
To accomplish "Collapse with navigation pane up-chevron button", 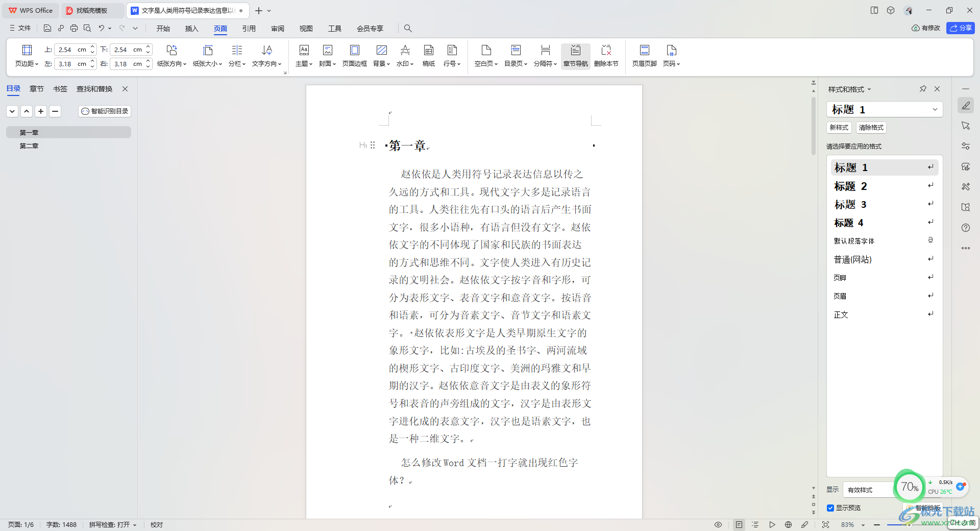I will (x=27, y=111).
